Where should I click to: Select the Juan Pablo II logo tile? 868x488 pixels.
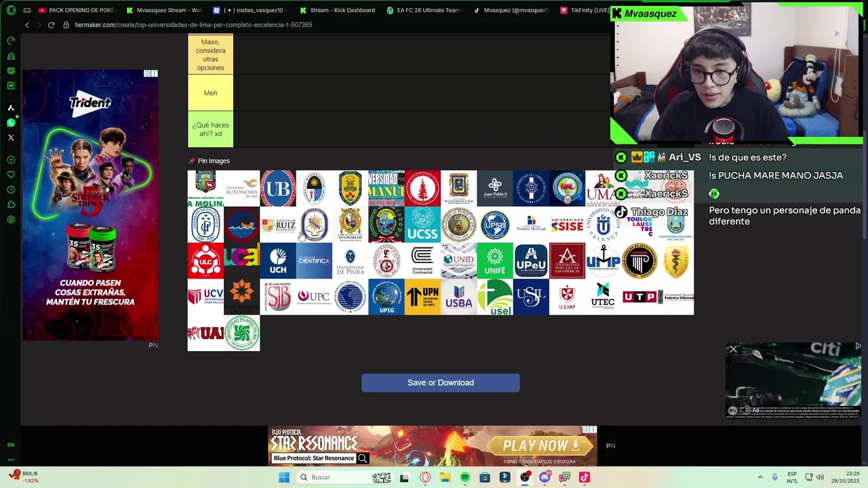click(x=494, y=188)
